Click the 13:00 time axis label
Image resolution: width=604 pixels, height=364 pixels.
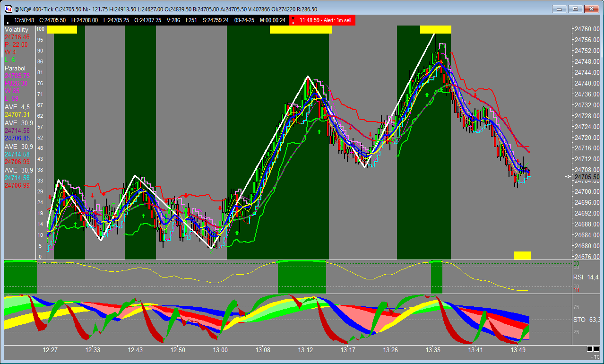pyautogui.click(x=220, y=350)
